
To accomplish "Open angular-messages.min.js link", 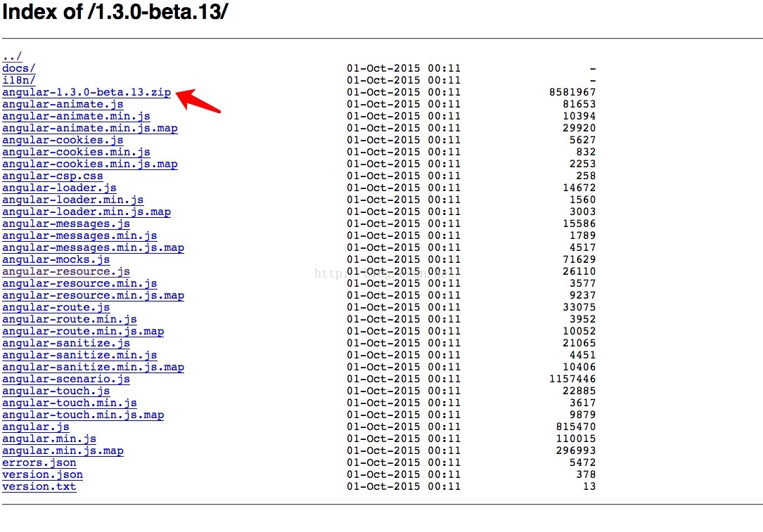I will (x=79, y=235).
